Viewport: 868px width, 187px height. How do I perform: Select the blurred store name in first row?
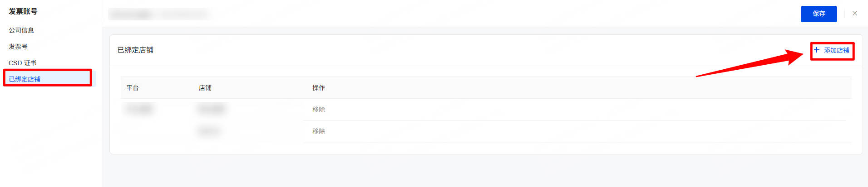pos(211,109)
